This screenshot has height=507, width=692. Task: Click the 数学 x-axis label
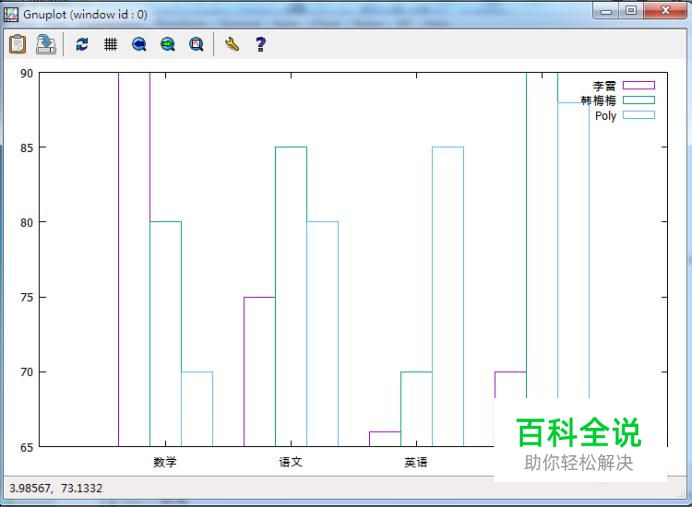click(x=165, y=462)
